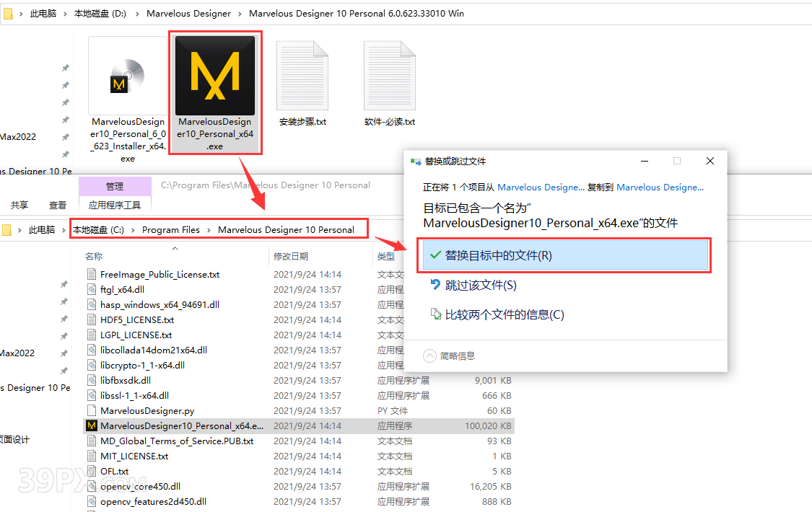Click the MD_Global_Terms_of_Service.PUB.txt file icon
Image resolution: width=812 pixels, height=512 pixels.
pyautogui.click(x=92, y=441)
